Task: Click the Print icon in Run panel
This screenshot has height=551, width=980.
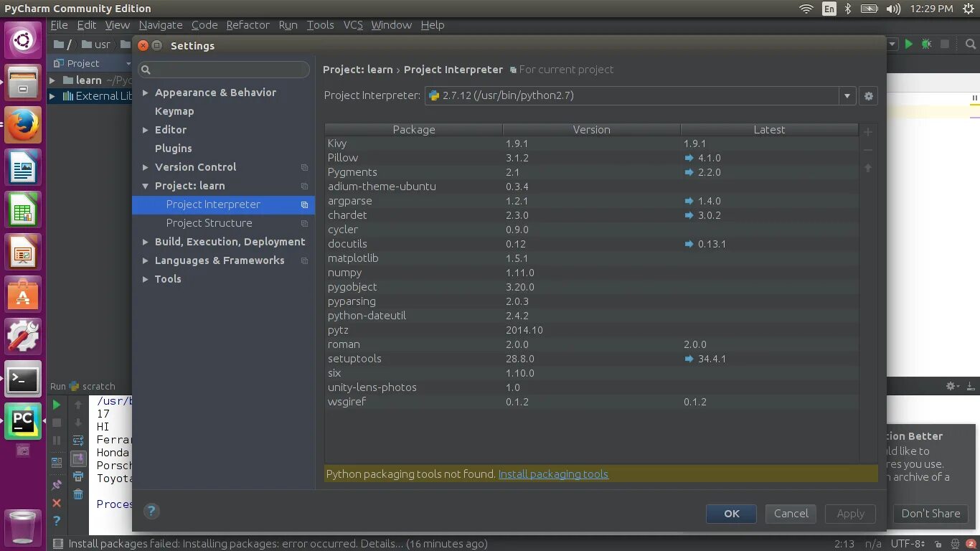Action: (78, 476)
